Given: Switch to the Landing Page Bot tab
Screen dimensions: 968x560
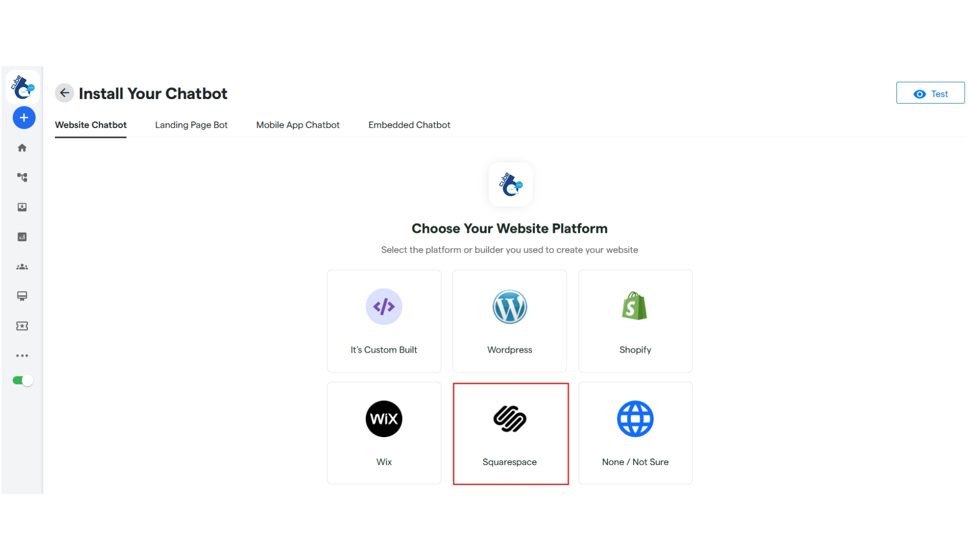Looking at the screenshot, I should (x=191, y=125).
